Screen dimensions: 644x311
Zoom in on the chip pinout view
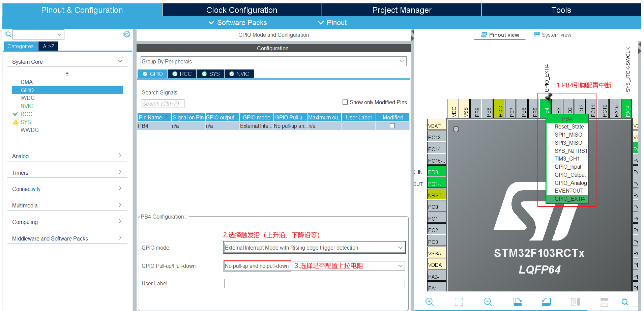pos(430,302)
